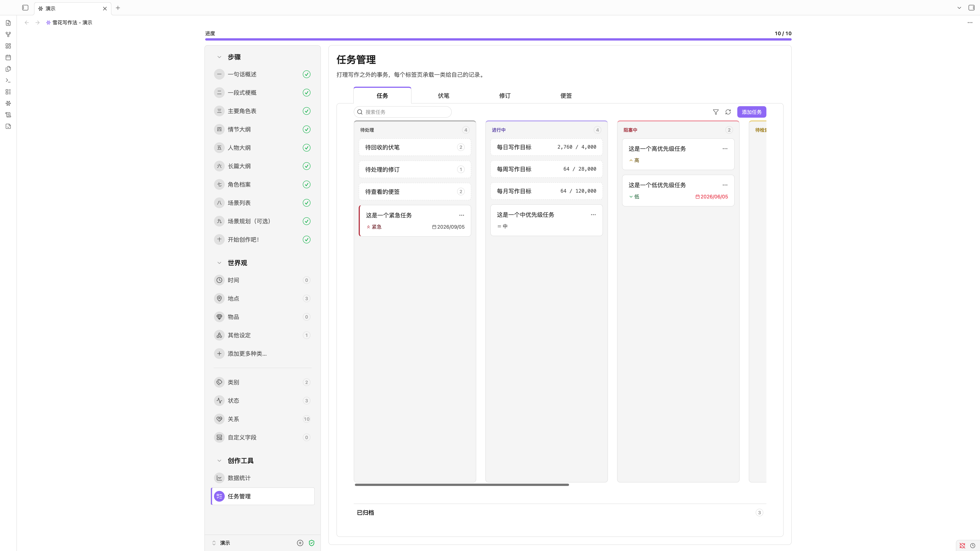Click the clock icon in status bar

pos(972,546)
